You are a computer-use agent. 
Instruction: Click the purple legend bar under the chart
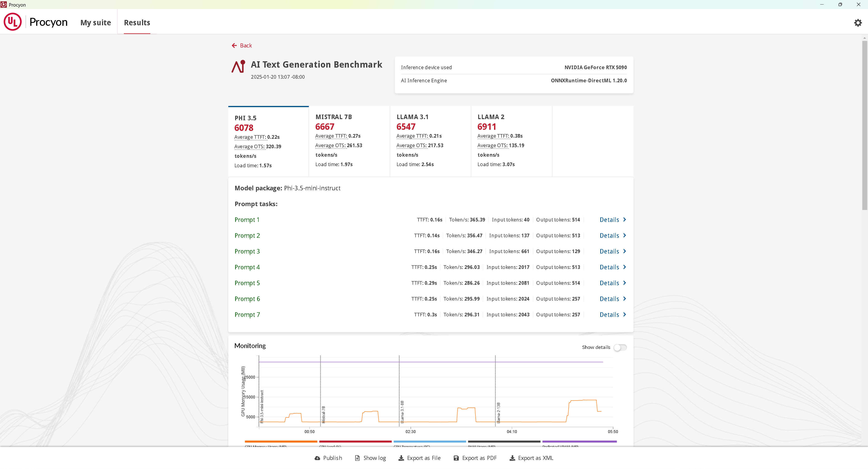579,441
